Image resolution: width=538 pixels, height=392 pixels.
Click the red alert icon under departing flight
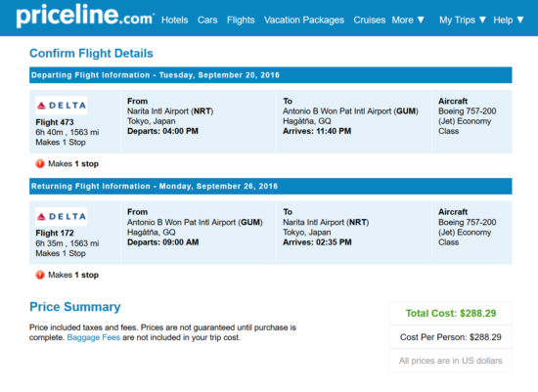40,164
